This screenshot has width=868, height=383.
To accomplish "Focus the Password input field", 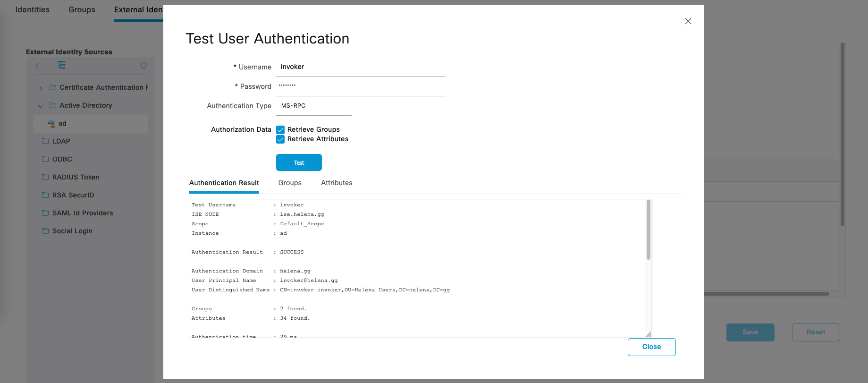I will coord(361,86).
